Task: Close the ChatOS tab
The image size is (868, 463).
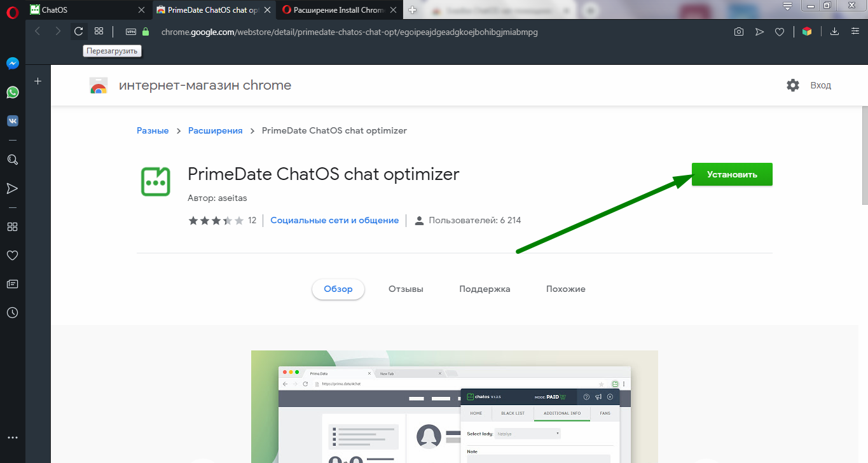Action: [x=142, y=10]
